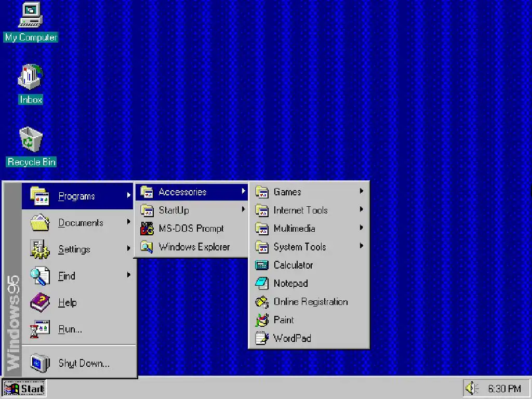Click the Shut Down monitor icon
This screenshot has width=532, height=399.
click(x=39, y=363)
